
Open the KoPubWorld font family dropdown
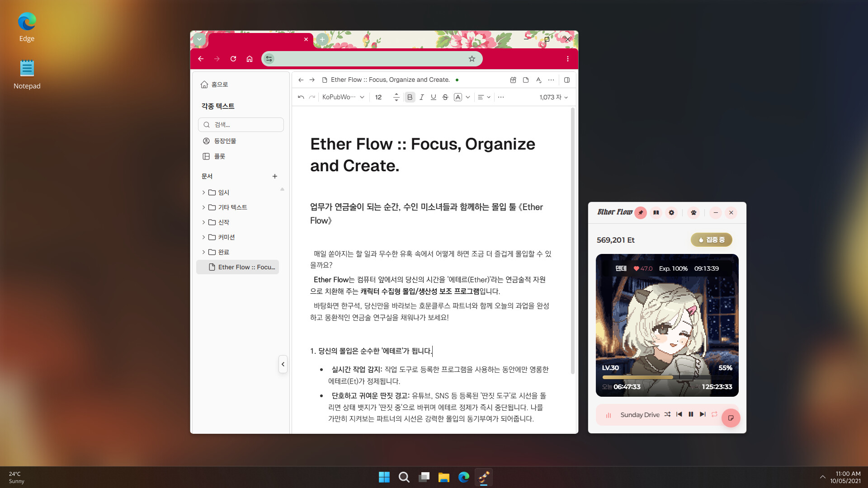pos(343,97)
